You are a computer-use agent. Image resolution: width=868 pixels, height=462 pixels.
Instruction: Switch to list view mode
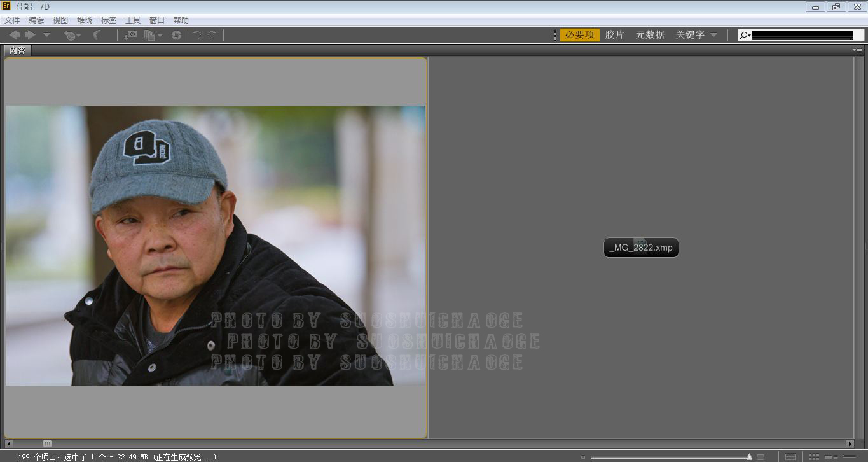pyautogui.click(x=848, y=457)
